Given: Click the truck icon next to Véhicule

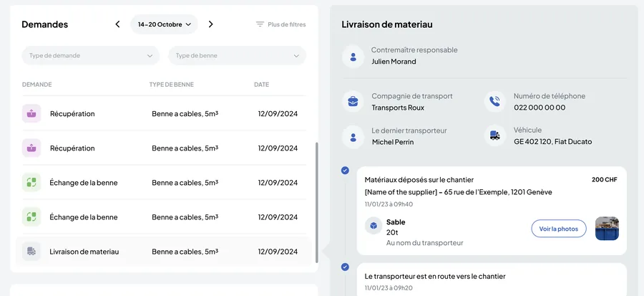Looking at the screenshot, I should tap(495, 135).
